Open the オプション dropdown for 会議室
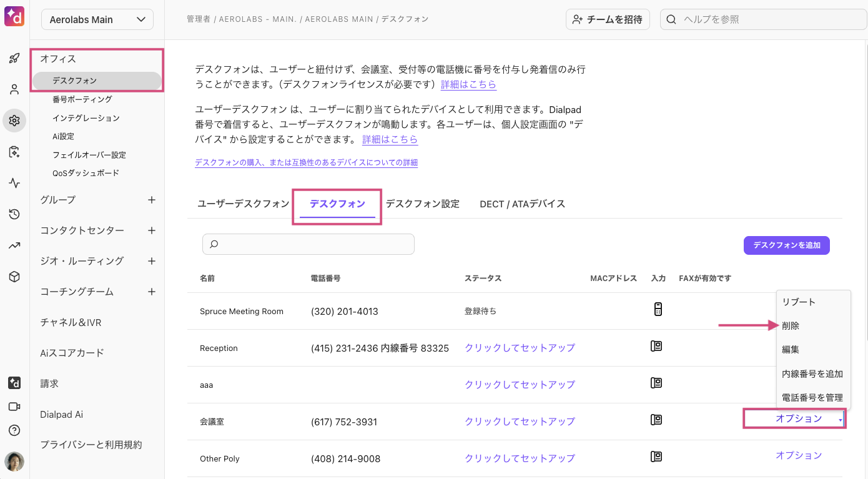Image resolution: width=868 pixels, height=479 pixels. click(799, 418)
